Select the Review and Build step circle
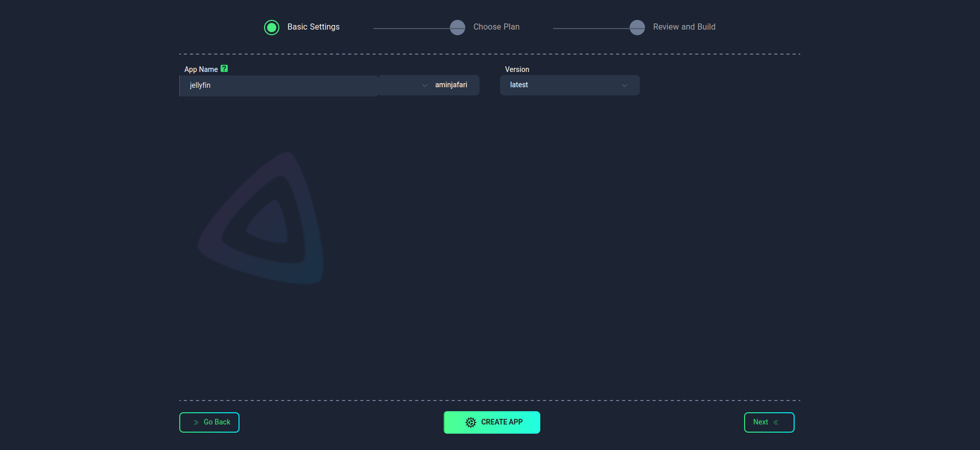Viewport: 980px width, 450px height. pos(637,28)
